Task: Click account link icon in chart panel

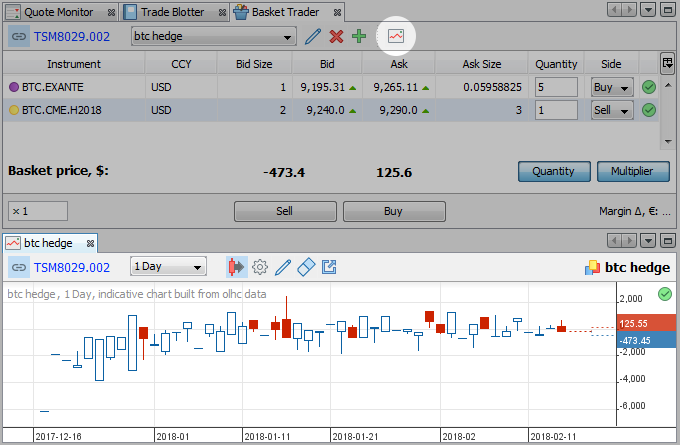Action: pyautogui.click(x=19, y=267)
